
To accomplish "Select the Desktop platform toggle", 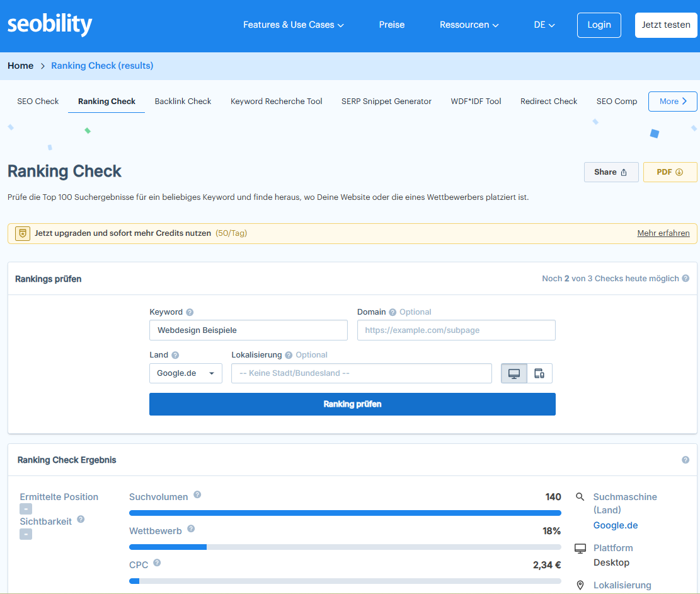I will coord(514,373).
